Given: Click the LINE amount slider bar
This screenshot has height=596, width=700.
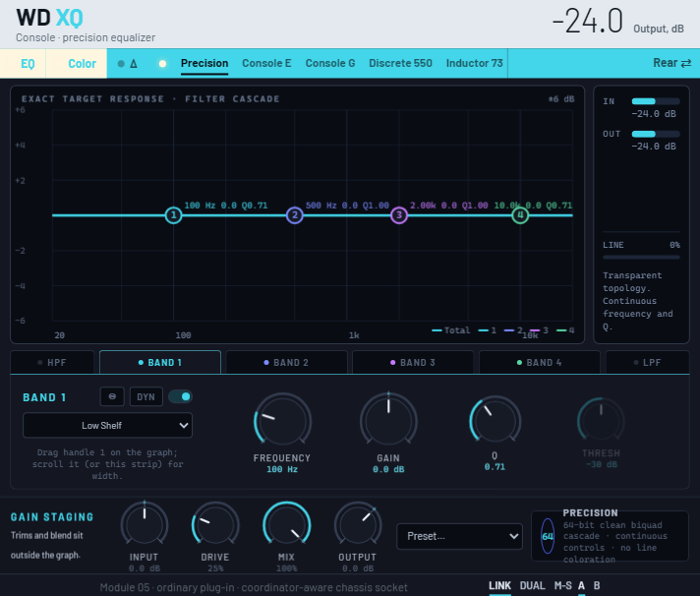Looking at the screenshot, I should click(642, 257).
